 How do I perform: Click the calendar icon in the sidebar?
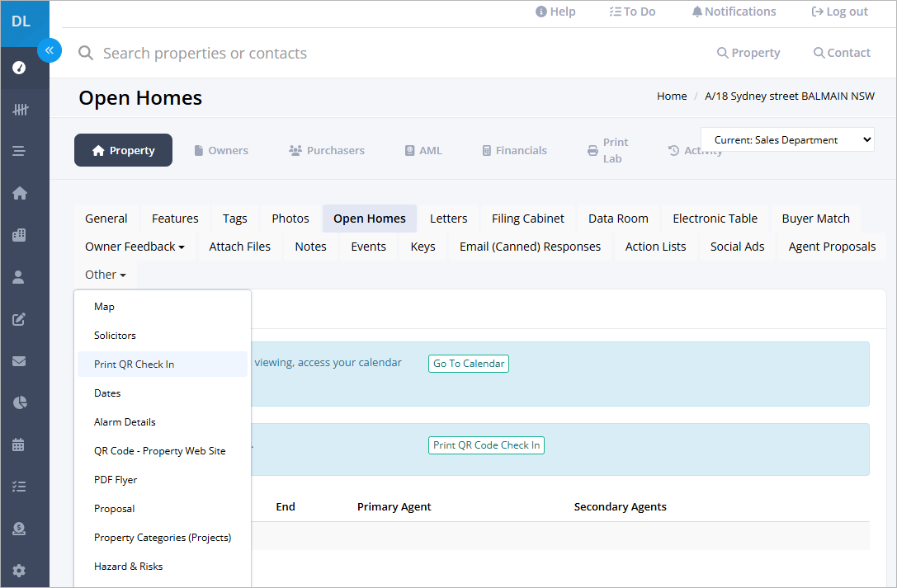pos(18,445)
